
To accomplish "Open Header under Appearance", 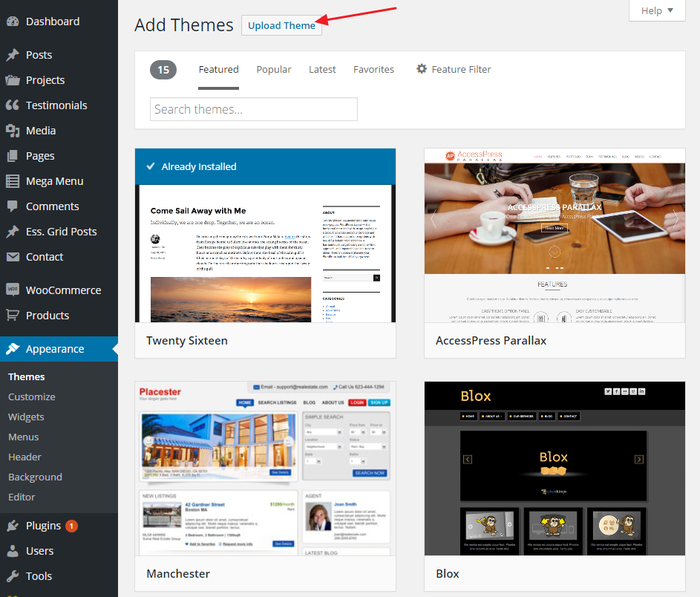I will click(24, 457).
